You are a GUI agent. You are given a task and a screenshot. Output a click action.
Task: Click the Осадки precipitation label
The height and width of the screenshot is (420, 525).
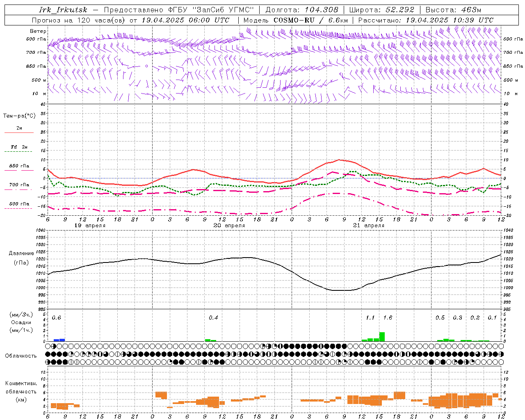(21, 322)
